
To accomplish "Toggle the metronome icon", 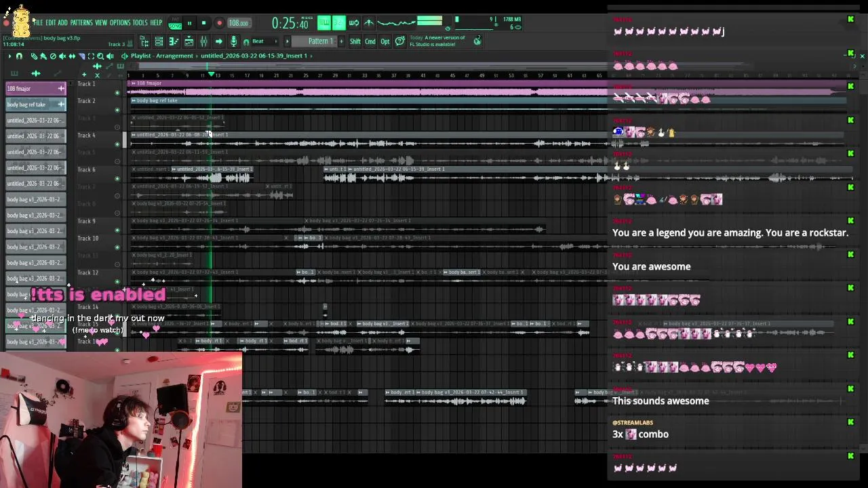I will click(369, 23).
